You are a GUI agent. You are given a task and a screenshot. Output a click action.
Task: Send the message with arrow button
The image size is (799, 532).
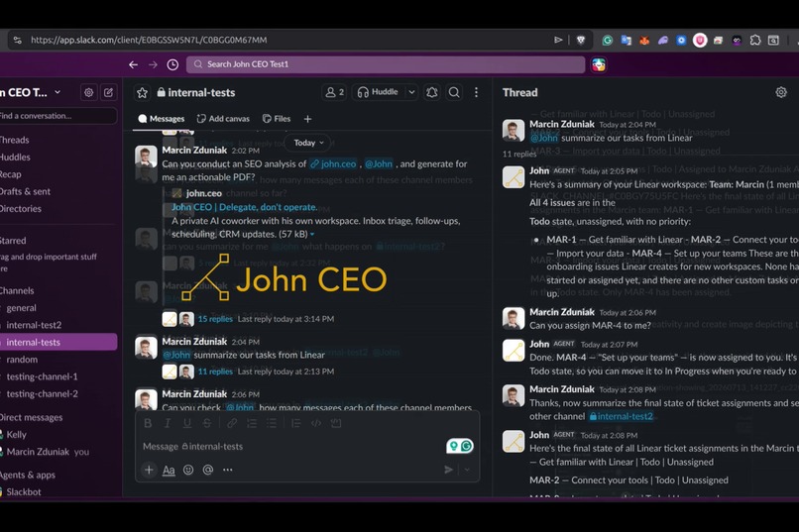(448, 470)
